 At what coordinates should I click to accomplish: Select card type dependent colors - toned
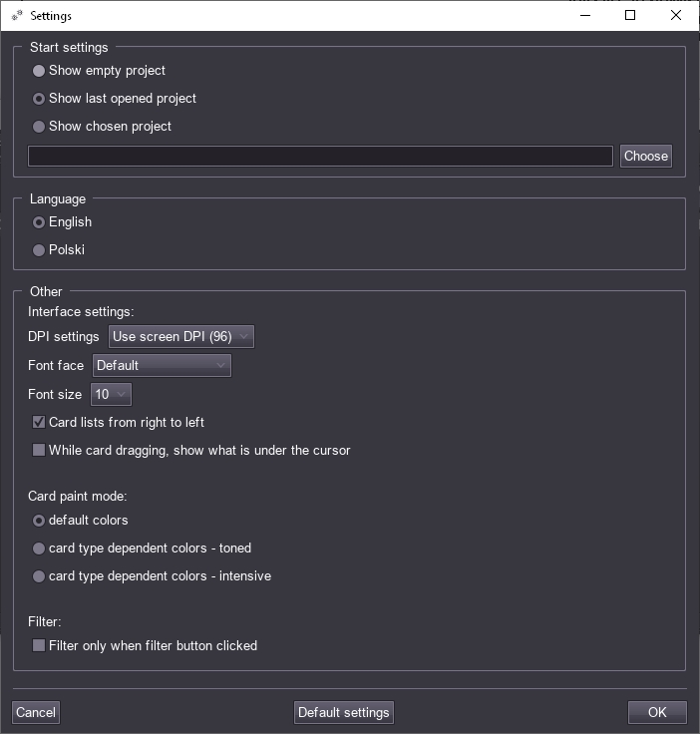[x=39, y=549]
